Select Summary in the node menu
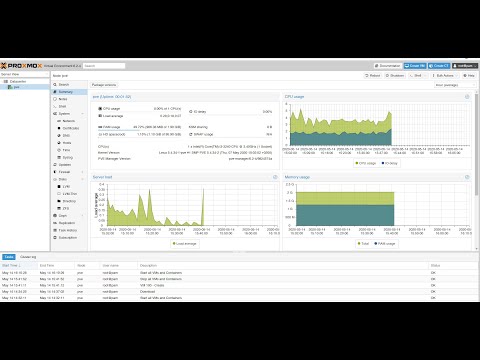 point(69,92)
